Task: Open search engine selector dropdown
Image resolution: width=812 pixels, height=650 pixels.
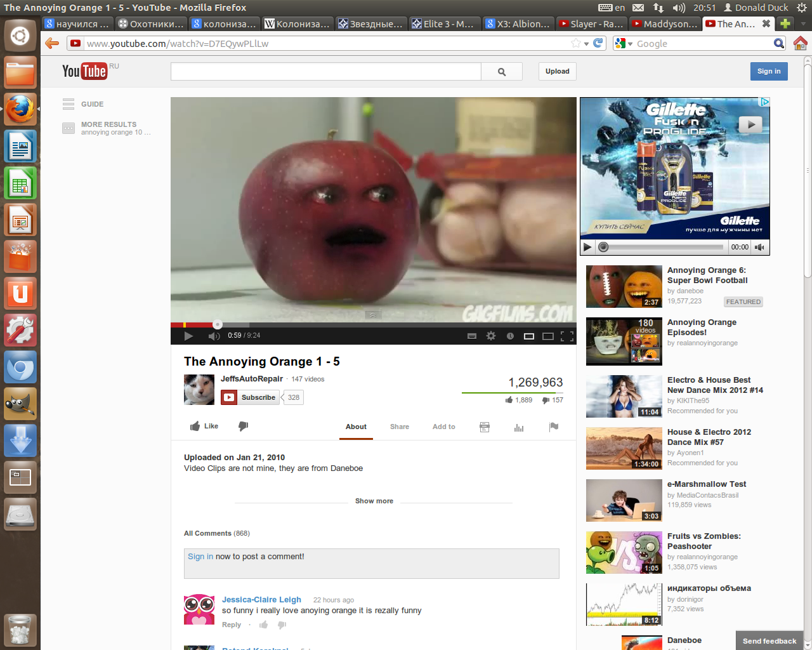Action: [624, 43]
